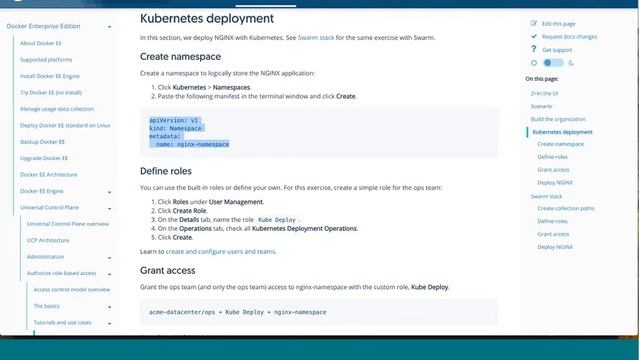Click the Kube Deploy inline code text
The height and width of the screenshot is (360, 640).
point(277,220)
